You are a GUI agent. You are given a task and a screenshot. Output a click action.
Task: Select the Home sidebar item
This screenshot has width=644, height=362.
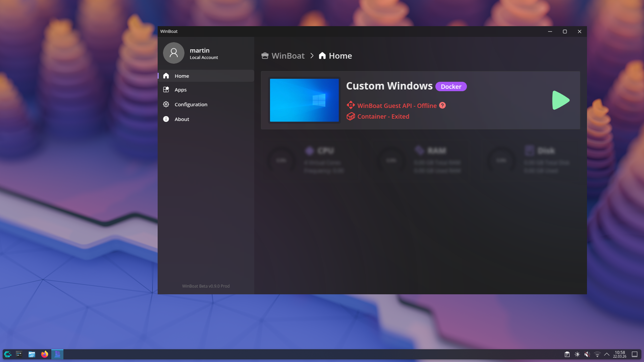182,76
